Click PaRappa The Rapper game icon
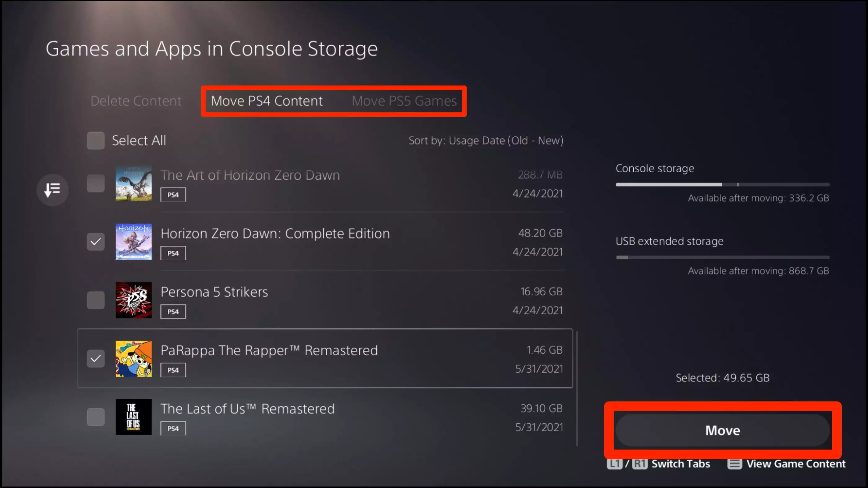This screenshot has height=488, width=868. (x=133, y=358)
